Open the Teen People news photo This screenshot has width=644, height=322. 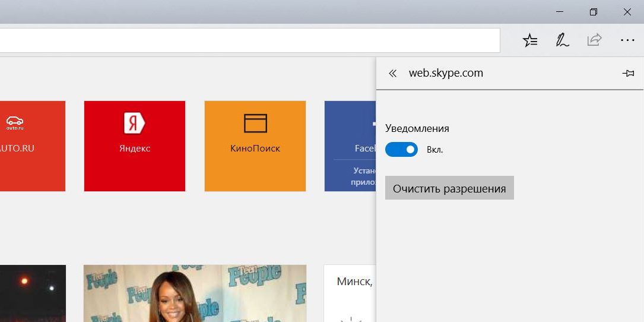195,293
